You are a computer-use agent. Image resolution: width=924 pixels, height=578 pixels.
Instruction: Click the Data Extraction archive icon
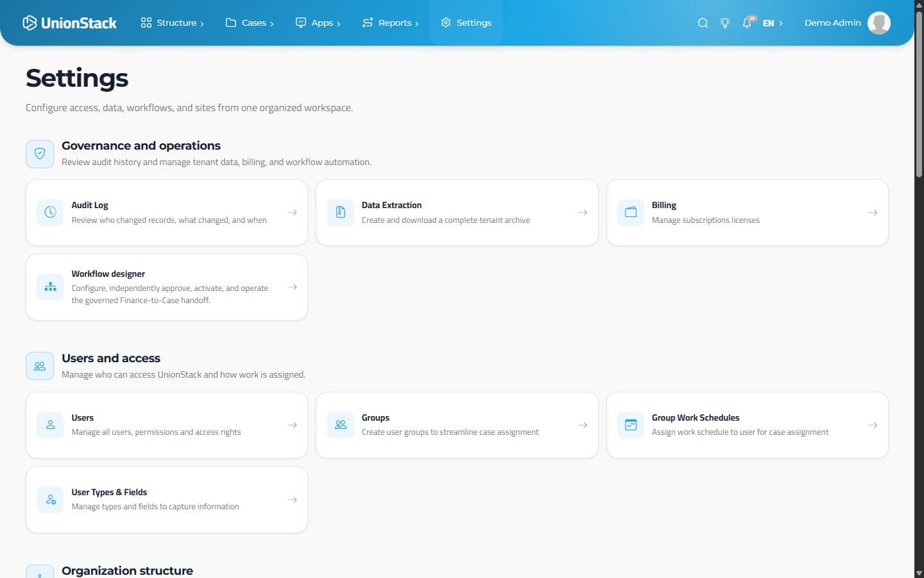[341, 213]
